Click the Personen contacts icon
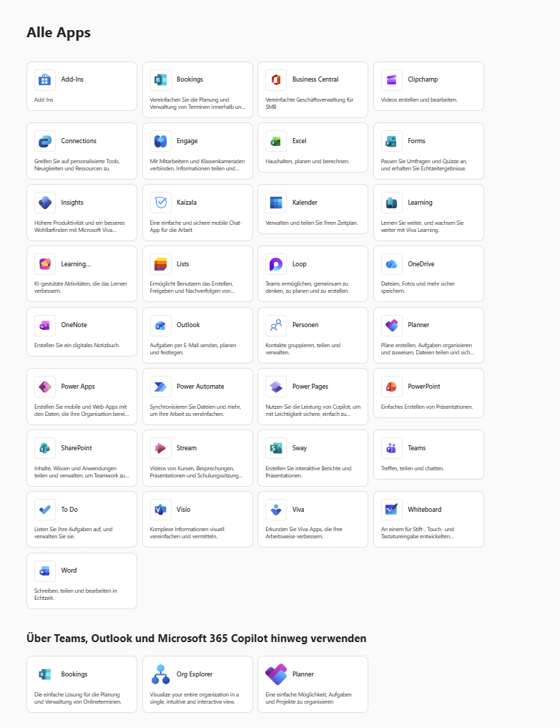This screenshot has width=560, height=728. (276, 326)
